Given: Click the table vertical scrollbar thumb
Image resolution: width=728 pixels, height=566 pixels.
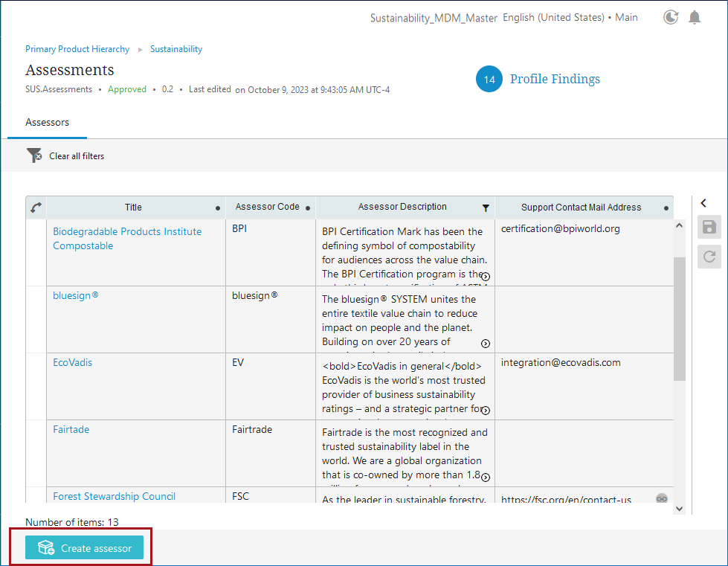Looking at the screenshot, I should [x=679, y=320].
